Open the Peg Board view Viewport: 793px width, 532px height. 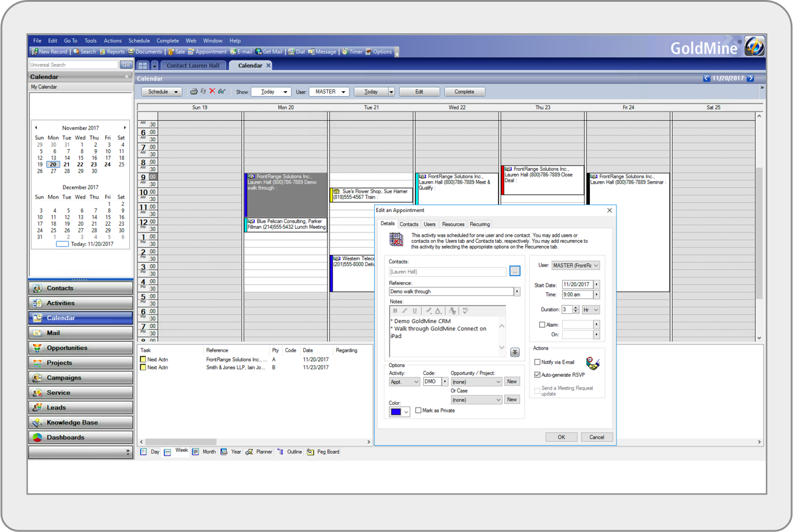(x=323, y=452)
